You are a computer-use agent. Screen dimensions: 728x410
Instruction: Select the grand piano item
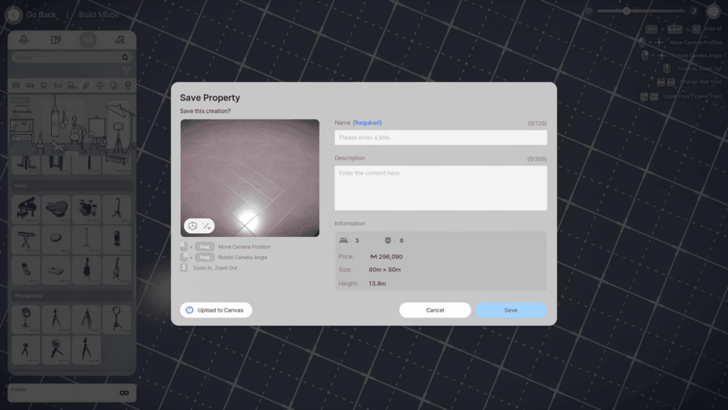(x=26, y=208)
